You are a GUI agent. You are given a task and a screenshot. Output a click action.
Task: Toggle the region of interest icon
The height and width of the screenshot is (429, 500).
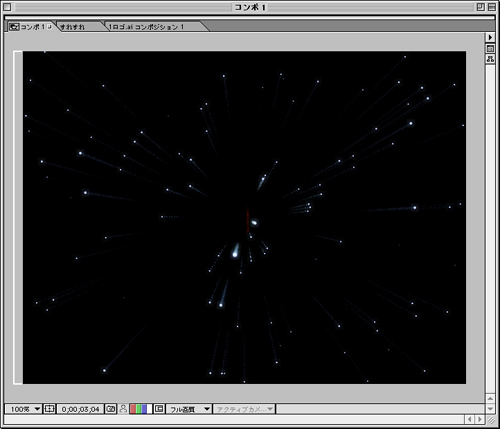point(159,409)
